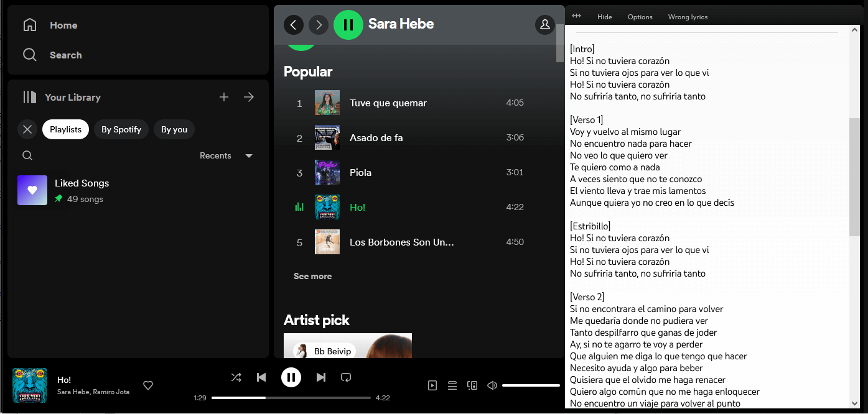868x414 pixels.
Task: Select the By Spotify filter chip
Action: [121, 129]
